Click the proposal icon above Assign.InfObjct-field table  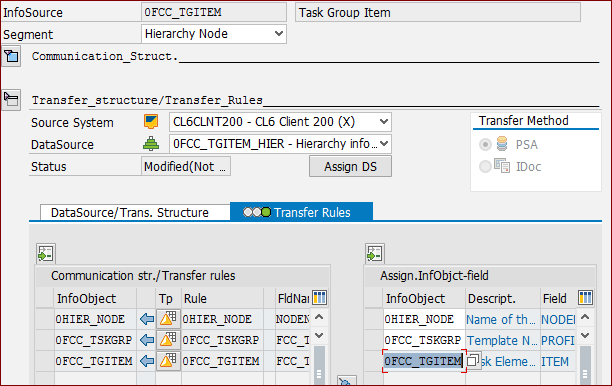point(375,254)
